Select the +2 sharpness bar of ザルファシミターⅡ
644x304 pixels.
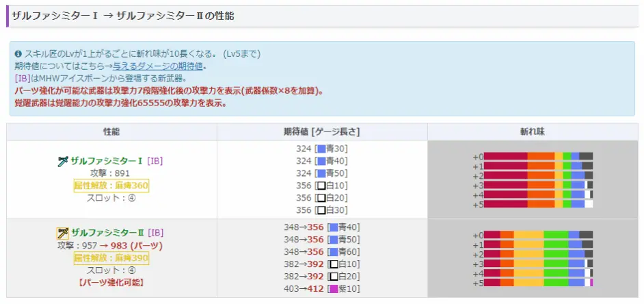[538, 254]
